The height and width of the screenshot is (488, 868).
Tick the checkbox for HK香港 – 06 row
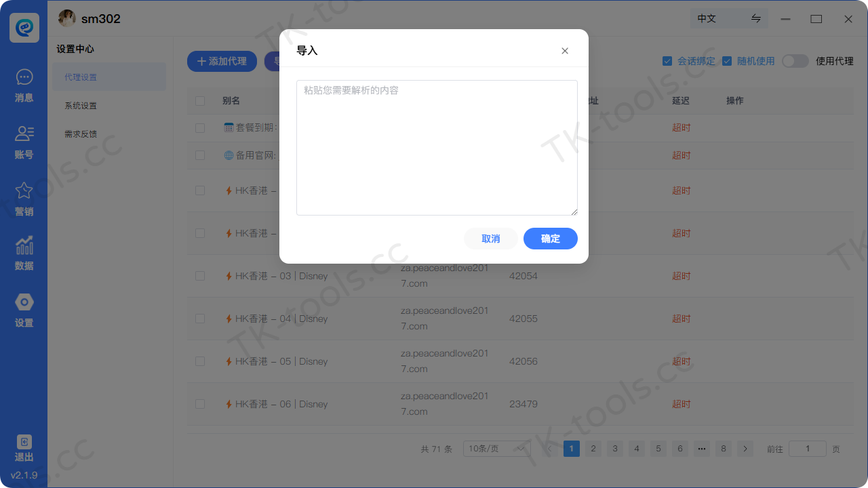(200, 404)
